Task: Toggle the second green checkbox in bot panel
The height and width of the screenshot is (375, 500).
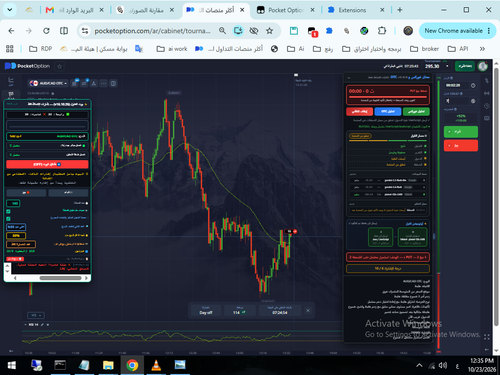Action: (x=8, y=219)
